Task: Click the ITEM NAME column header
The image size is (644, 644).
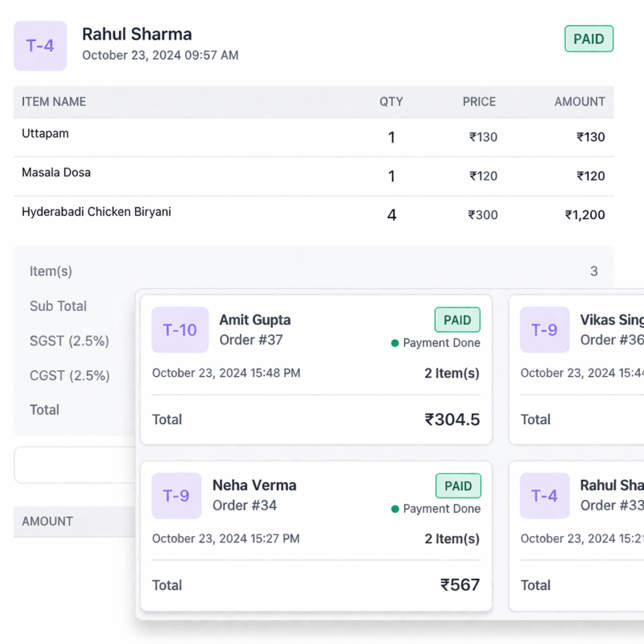Action: [54, 101]
